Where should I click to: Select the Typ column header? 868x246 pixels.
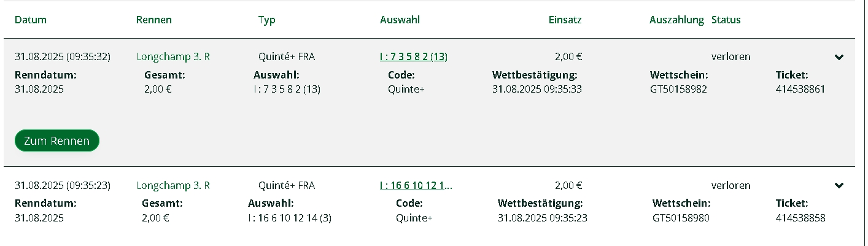(x=266, y=20)
